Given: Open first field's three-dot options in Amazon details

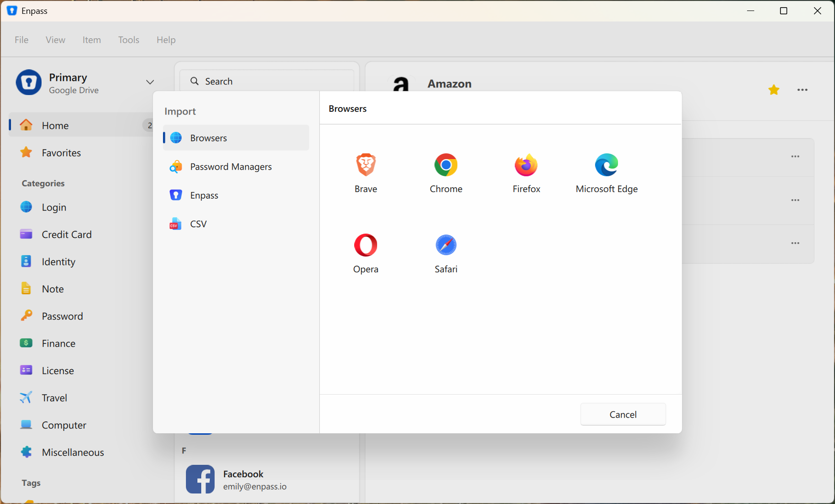Looking at the screenshot, I should (795, 156).
